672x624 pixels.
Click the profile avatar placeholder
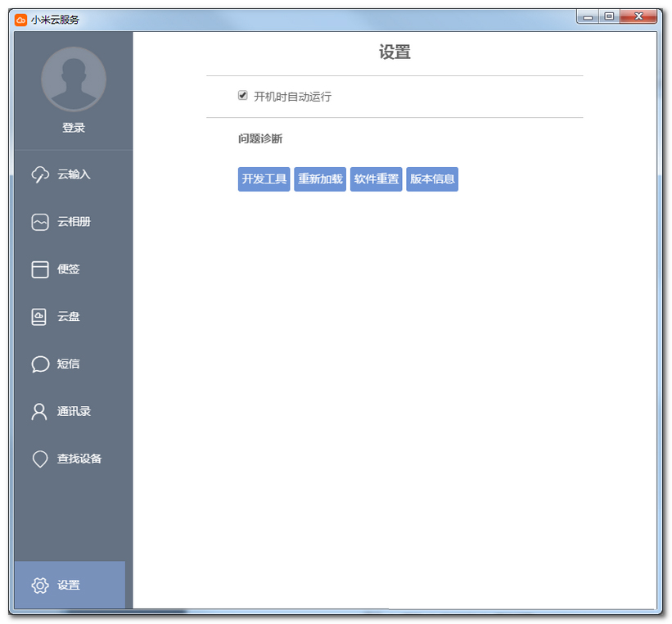(74, 79)
